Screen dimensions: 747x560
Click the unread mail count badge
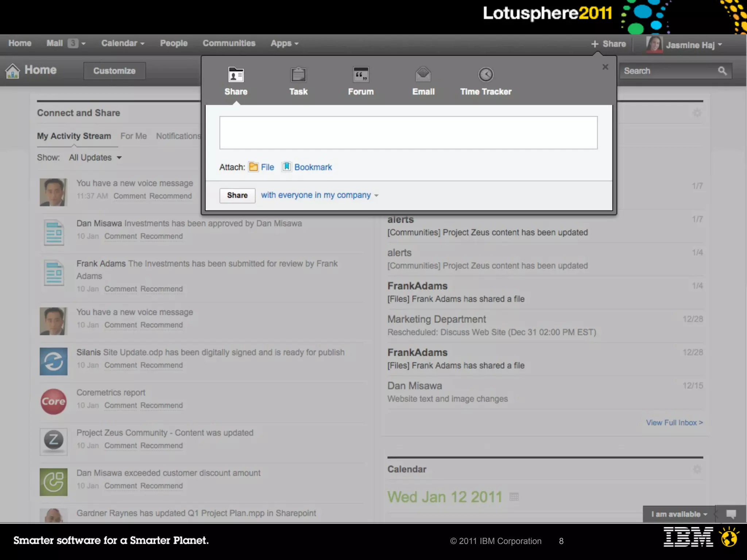(73, 43)
